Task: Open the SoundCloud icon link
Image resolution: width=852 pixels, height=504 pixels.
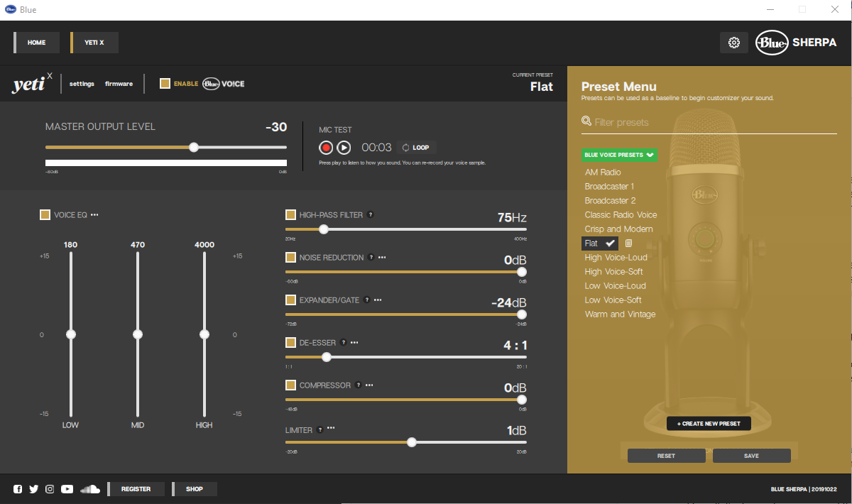Action: pos(89,489)
